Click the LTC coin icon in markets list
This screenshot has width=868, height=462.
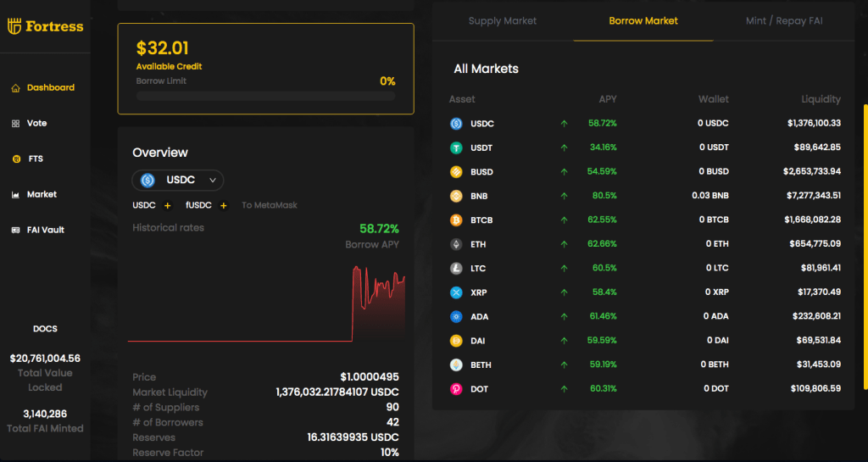[456, 269]
